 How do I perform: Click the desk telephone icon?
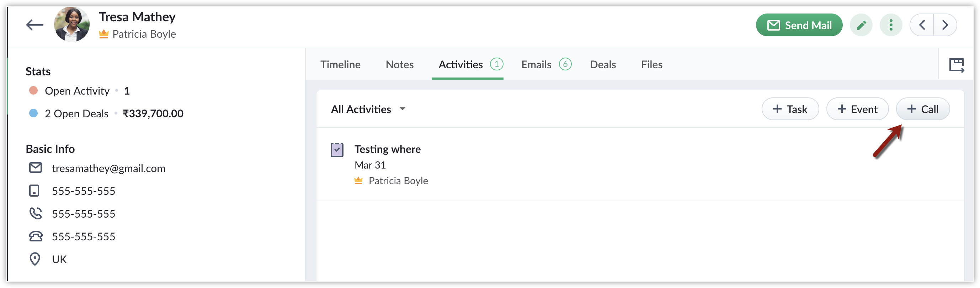[36, 237]
